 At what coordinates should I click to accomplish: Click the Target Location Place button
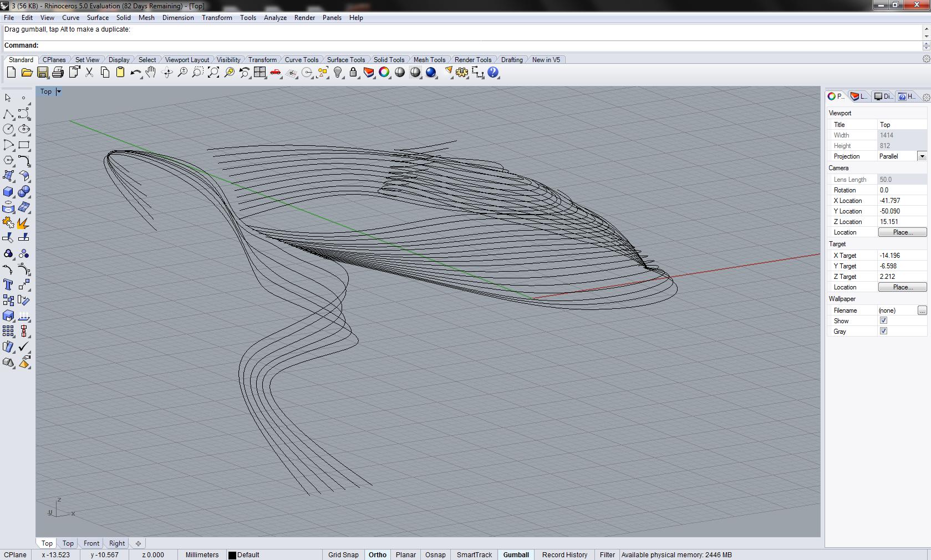coord(902,287)
